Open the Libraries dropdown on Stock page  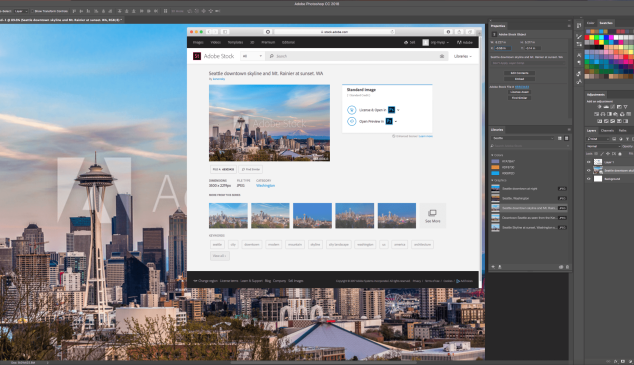pos(463,56)
